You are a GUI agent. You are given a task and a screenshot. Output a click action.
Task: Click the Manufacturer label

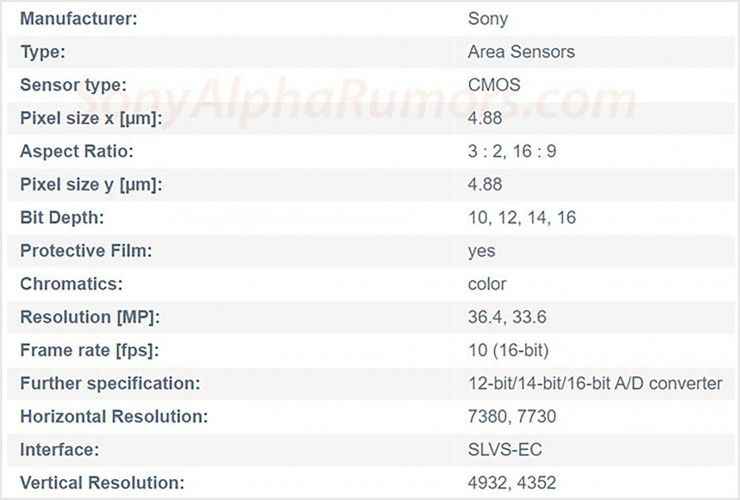pyautogui.click(x=78, y=19)
